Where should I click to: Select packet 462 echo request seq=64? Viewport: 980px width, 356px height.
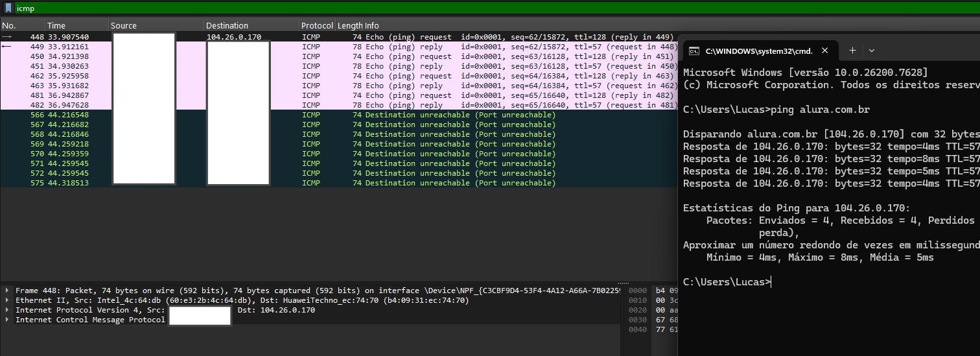click(x=338, y=76)
